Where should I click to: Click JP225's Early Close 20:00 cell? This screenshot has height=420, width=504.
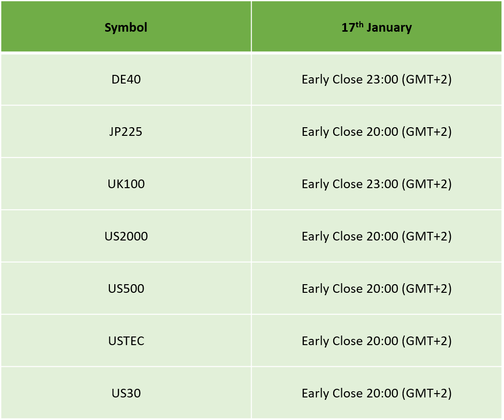click(376, 132)
